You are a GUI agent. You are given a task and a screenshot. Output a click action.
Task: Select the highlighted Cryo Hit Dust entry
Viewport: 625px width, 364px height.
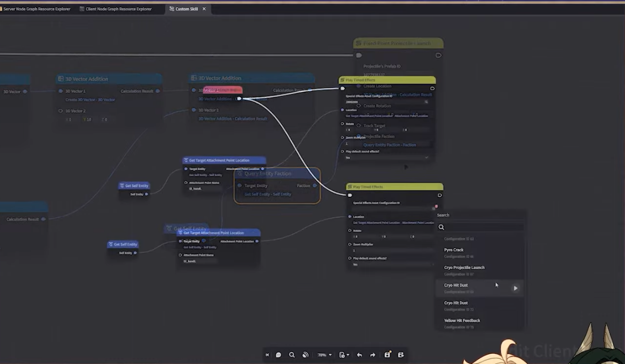click(479, 288)
